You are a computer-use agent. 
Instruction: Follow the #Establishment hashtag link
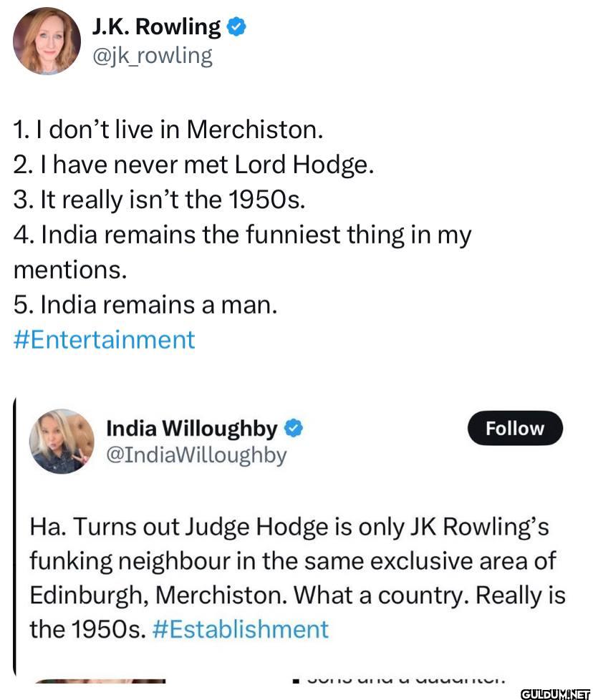coord(241,629)
